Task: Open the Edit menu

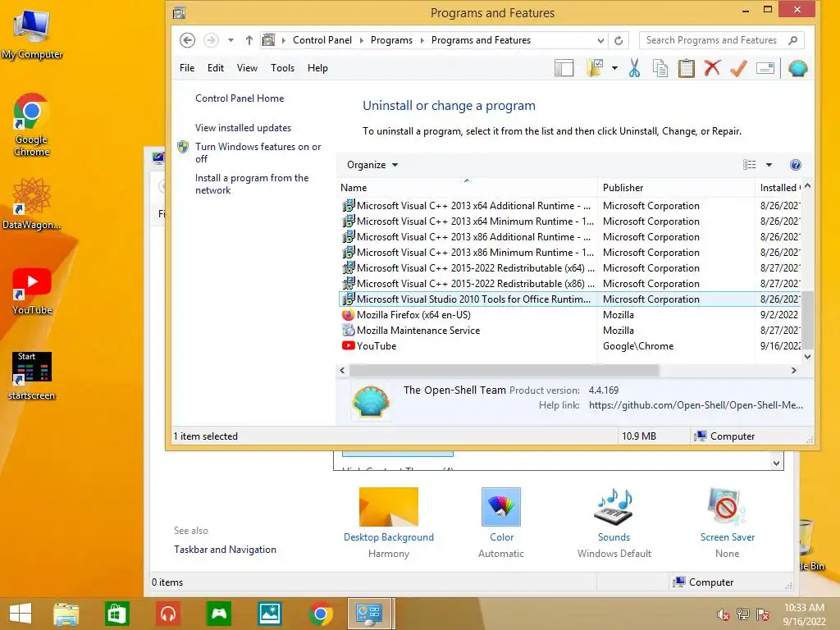Action: (x=216, y=68)
